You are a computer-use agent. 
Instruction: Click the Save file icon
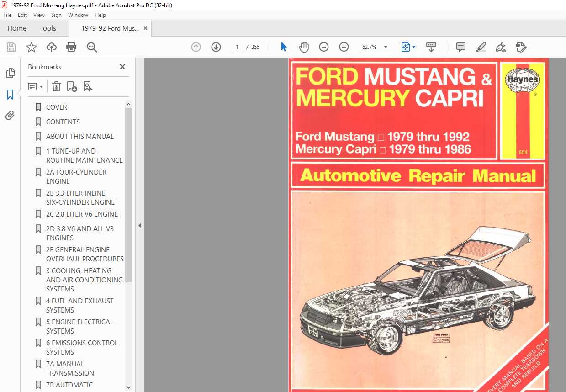[x=11, y=47]
